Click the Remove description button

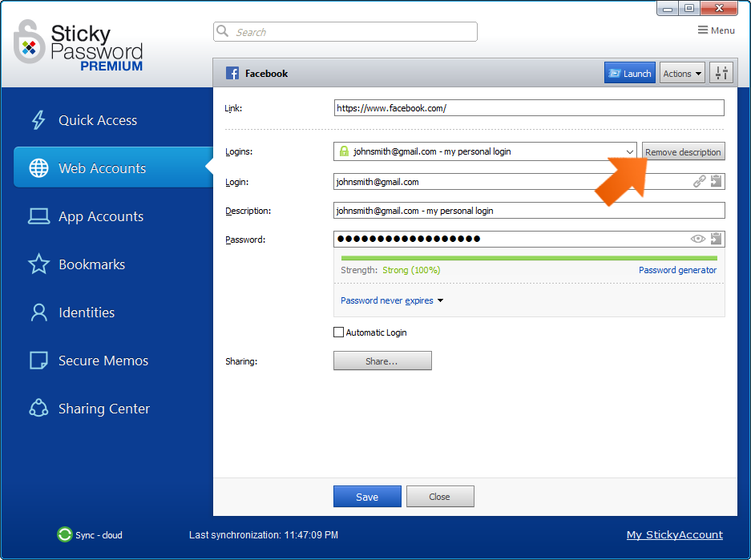tap(683, 151)
